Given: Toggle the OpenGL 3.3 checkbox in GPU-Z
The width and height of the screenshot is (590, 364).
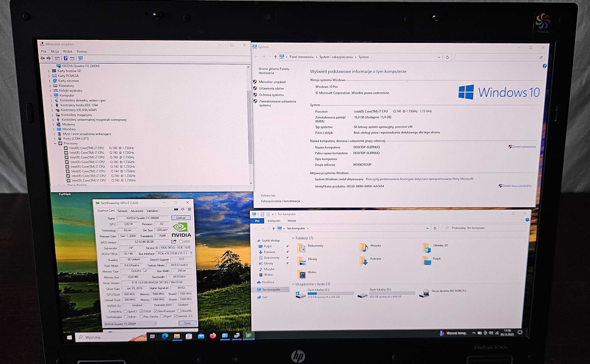Looking at the screenshot, I should 175,316.
